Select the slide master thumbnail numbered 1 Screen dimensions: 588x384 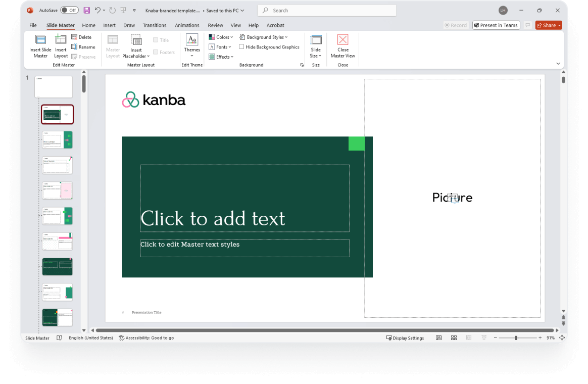(x=54, y=86)
